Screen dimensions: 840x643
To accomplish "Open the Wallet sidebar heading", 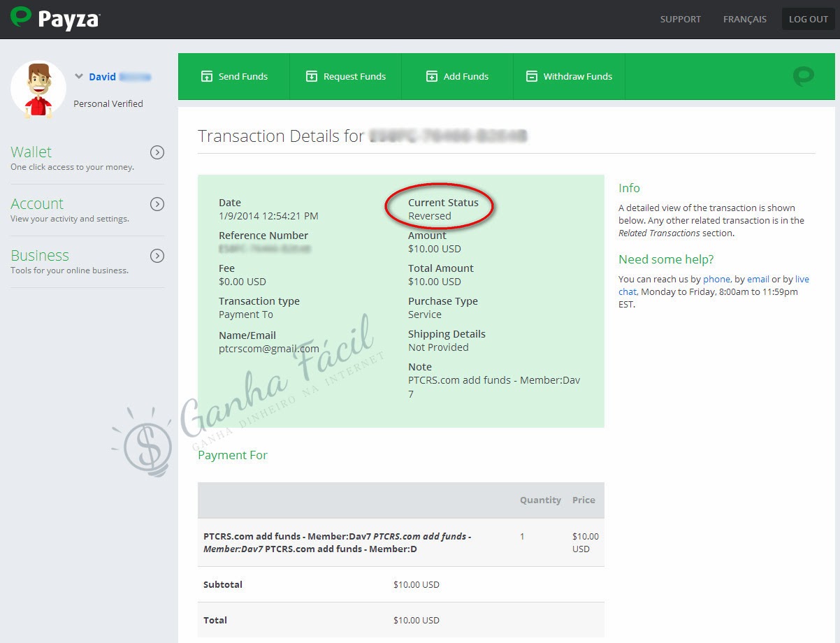I will (31, 152).
